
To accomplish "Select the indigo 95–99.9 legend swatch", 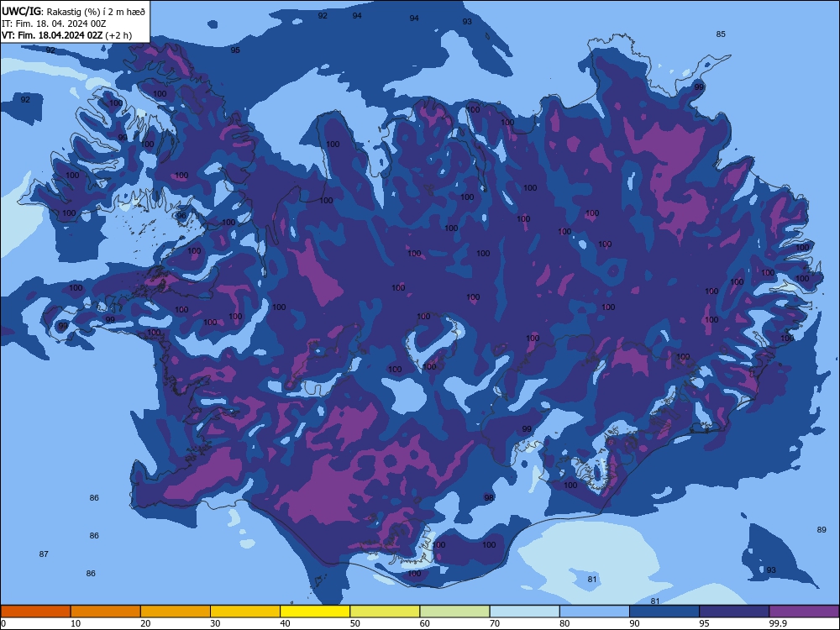I will (x=734, y=612).
